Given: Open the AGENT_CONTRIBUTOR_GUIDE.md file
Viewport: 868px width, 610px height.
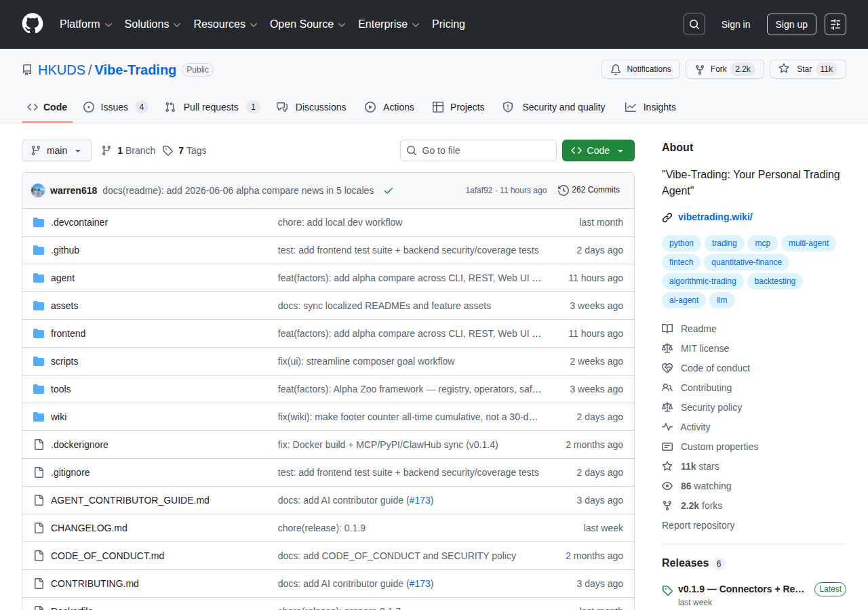Looking at the screenshot, I should [x=130, y=500].
